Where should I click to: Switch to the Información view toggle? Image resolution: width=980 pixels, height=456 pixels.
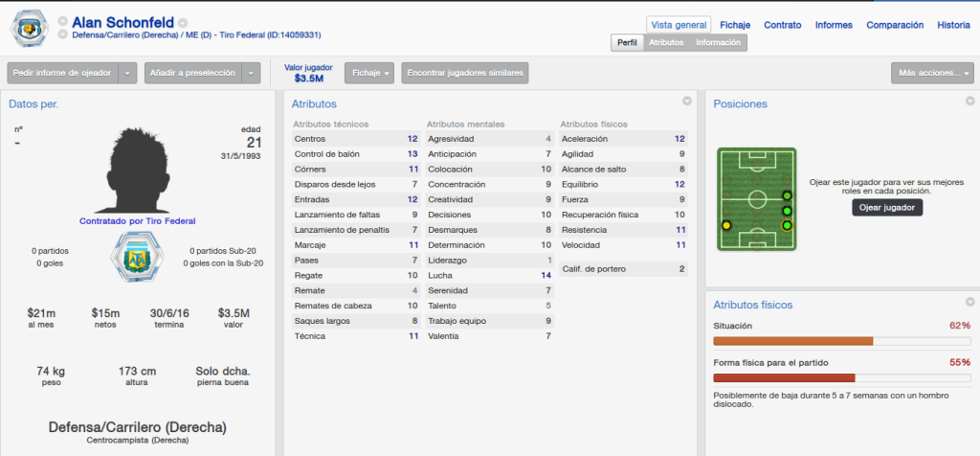(x=718, y=42)
